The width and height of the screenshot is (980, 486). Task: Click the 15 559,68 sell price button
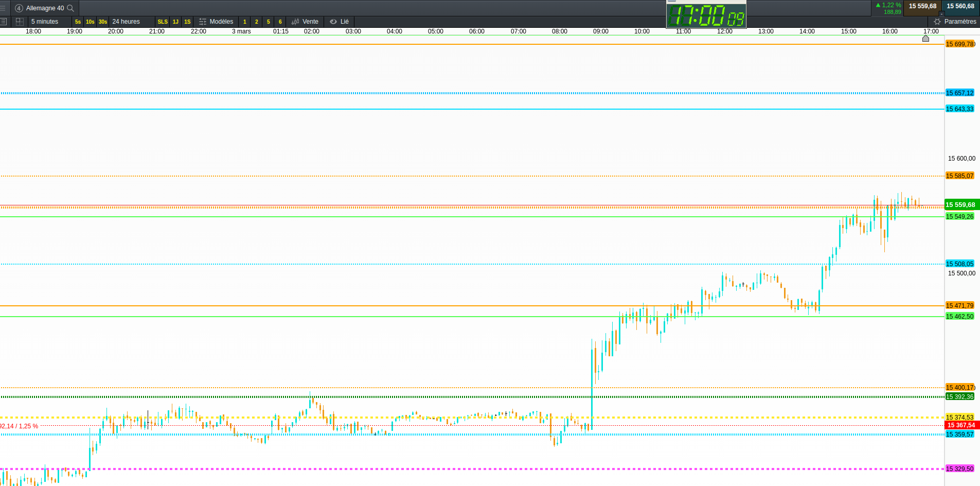(x=922, y=6)
